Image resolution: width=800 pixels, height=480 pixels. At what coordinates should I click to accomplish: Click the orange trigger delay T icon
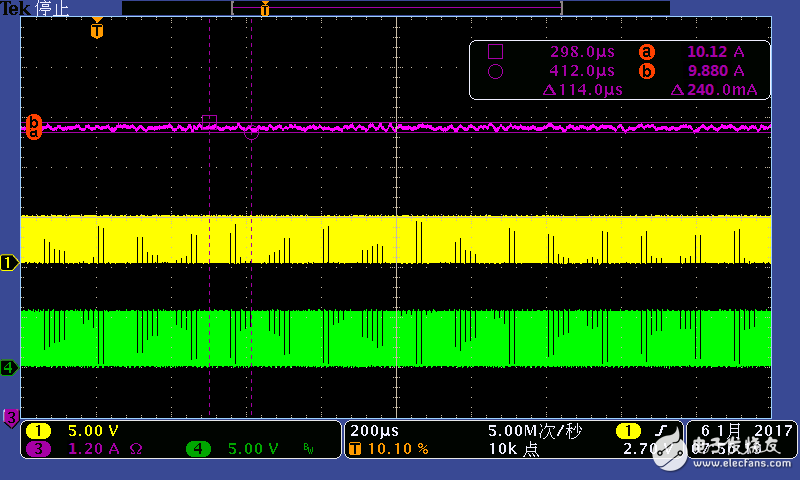click(354, 449)
